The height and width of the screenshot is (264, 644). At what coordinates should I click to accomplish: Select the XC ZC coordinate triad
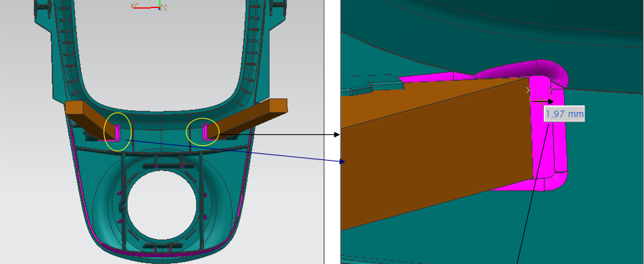point(149,6)
